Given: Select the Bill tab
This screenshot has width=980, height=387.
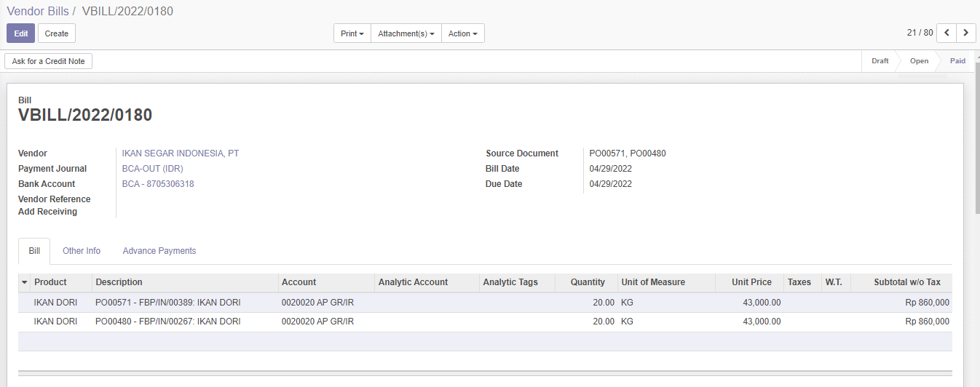Looking at the screenshot, I should pos(34,251).
